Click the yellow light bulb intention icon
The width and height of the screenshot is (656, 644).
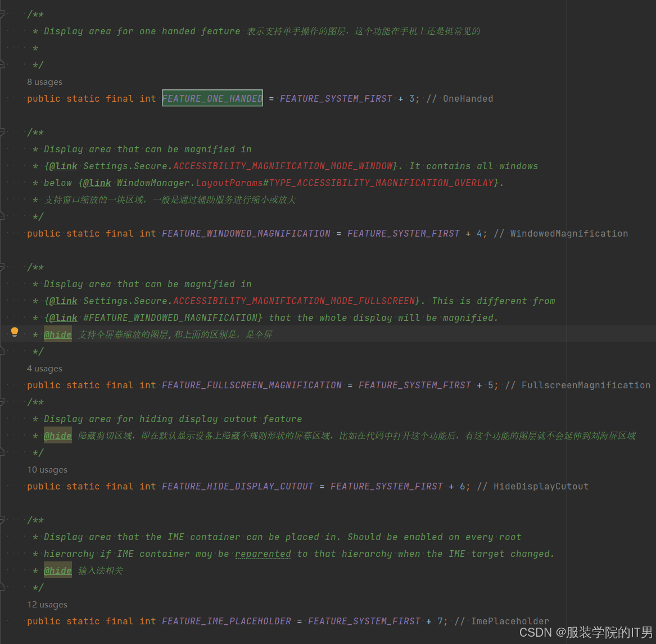15,333
